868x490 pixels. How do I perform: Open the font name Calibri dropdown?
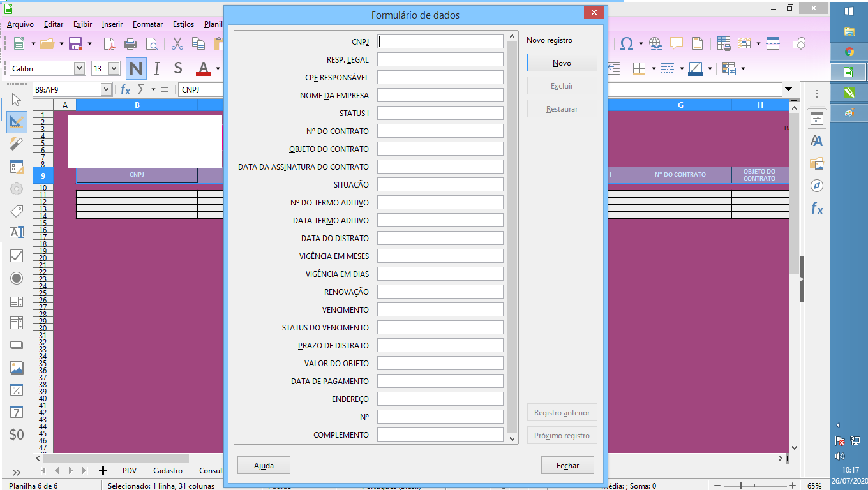(x=80, y=68)
